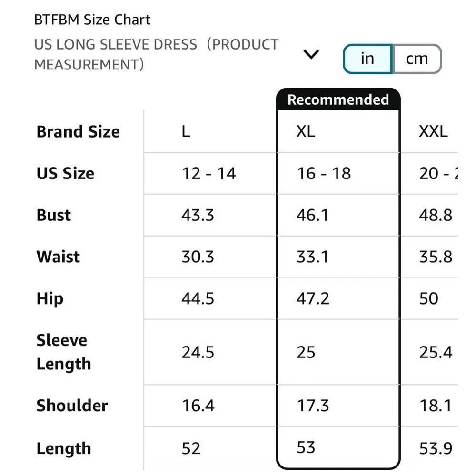Click the Shoulder row label
The width and height of the screenshot is (476, 476).
tap(72, 406)
